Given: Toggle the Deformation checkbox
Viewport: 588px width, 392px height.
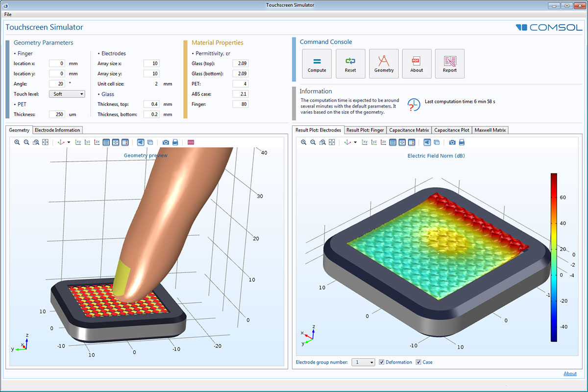Looking at the screenshot, I should 382,362.
